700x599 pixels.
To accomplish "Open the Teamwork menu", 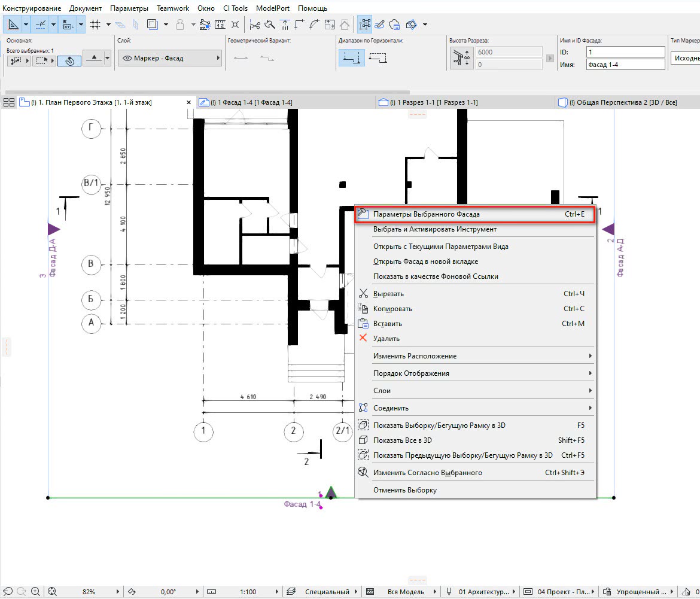I will tap(173, 8).
